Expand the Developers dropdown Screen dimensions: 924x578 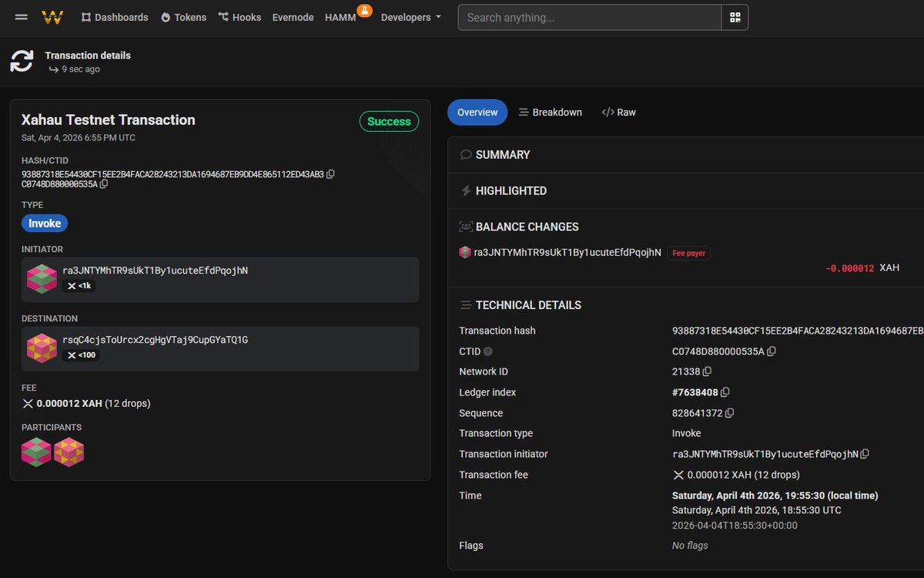(411, 17)
